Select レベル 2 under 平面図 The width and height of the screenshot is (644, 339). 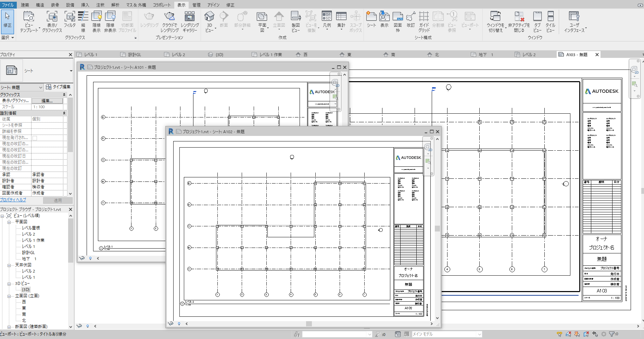point(28,234)
